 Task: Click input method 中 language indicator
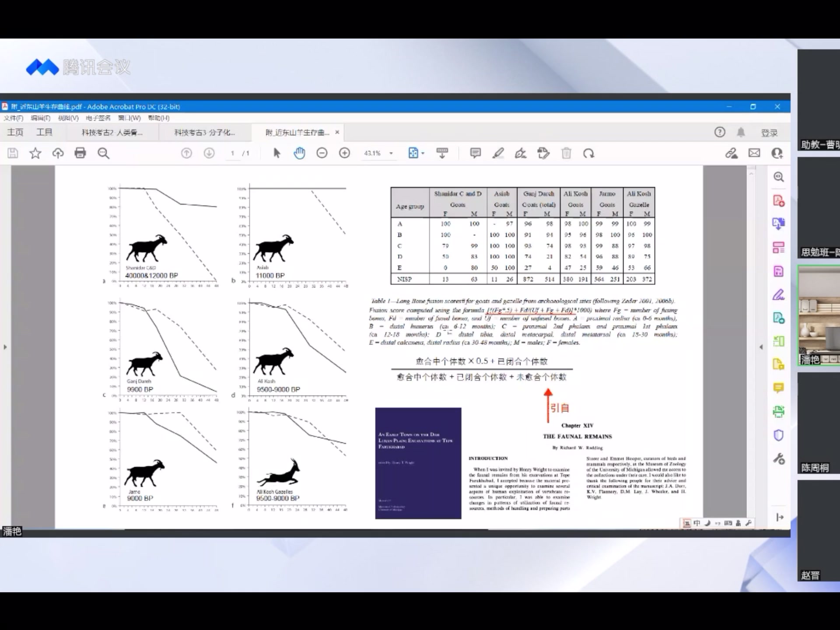[697, 523]
